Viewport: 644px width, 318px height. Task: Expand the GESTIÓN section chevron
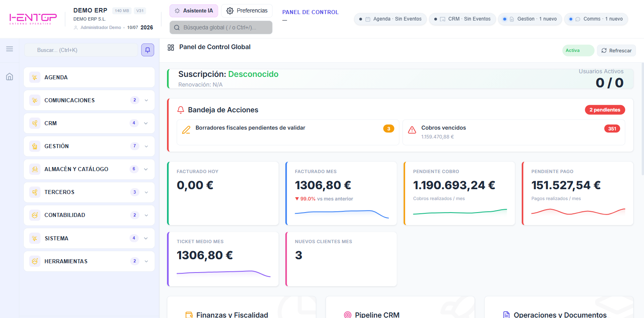(146, 146)
